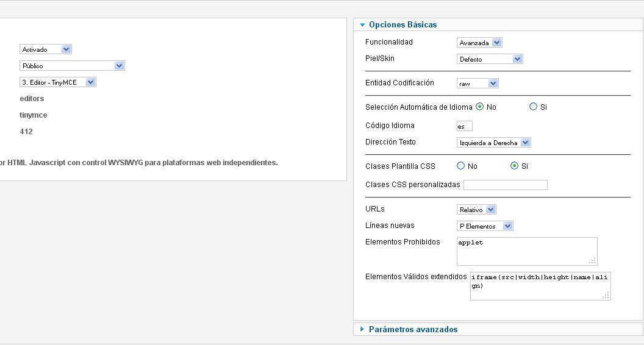The width and height of the screenshot is (644, 345).
Task: Select No for Clases Plantilla CSS
Action: (461, 166)
